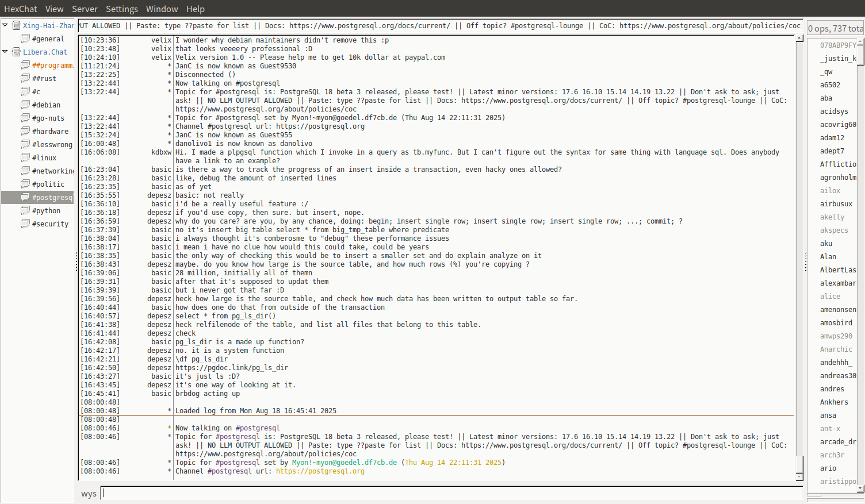The width and height of the screenshot is (865, 504).
Task: Open the Window menu
Action: click(x=162, y=9)
